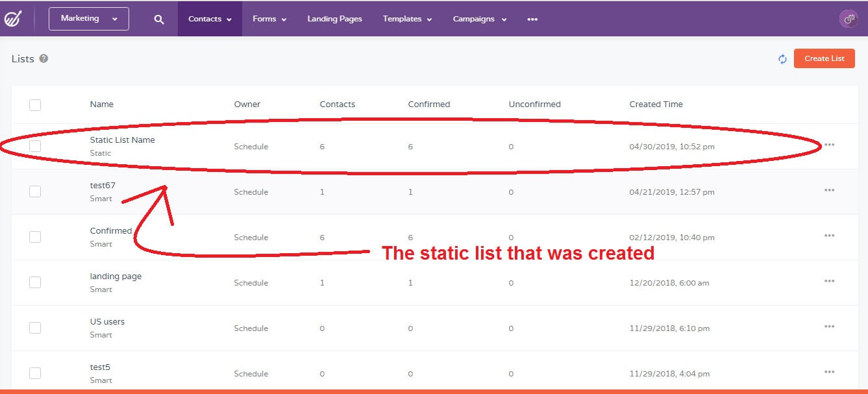Click the help icon next to Lists
Screen dimensions: 868x394
43,58
